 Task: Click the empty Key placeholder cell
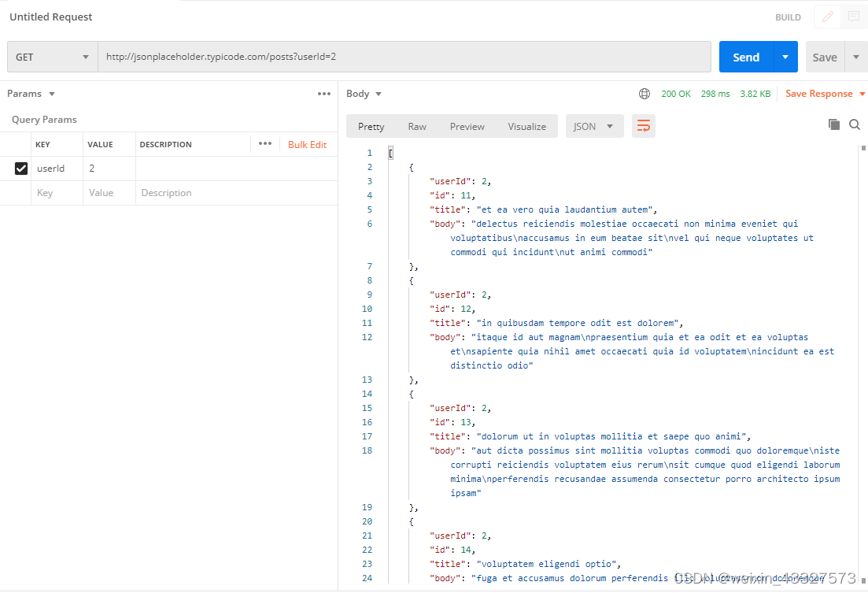click(57, 193)
